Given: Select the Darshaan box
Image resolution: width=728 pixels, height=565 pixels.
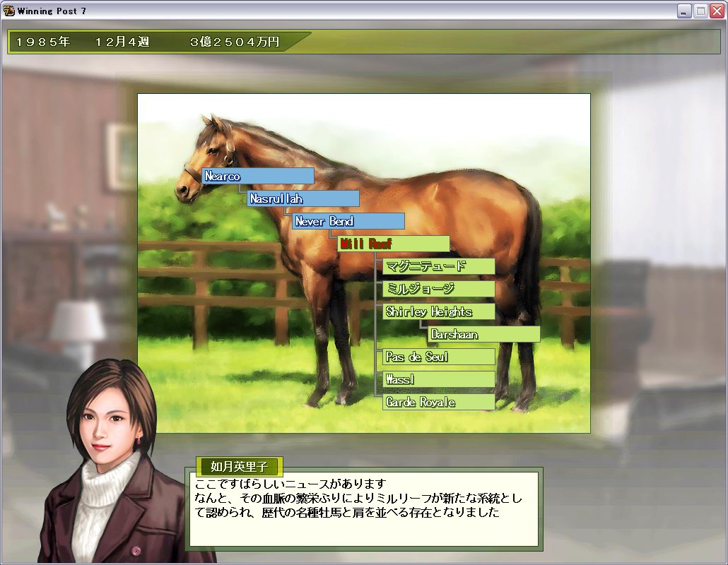Looking at the screenshot, I should tap(483, 334).
